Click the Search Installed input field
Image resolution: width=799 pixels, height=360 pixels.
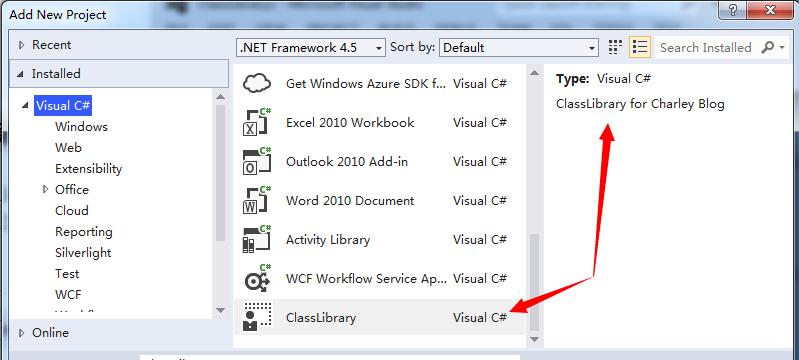coord(706,47)
